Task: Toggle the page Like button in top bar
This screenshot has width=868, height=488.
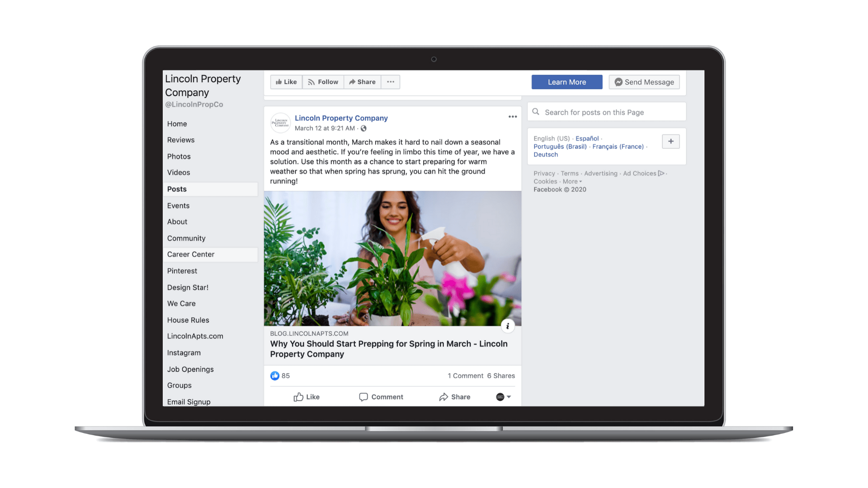Action: [286, 82]
